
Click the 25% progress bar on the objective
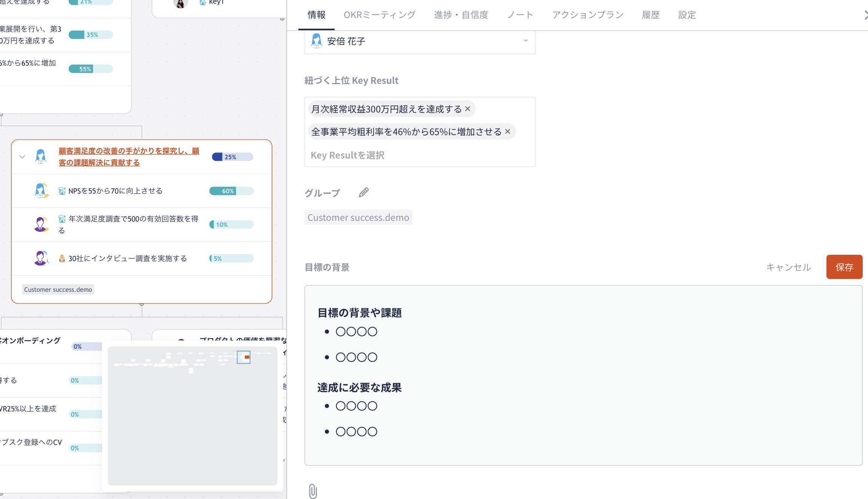(x=232, y=157)
